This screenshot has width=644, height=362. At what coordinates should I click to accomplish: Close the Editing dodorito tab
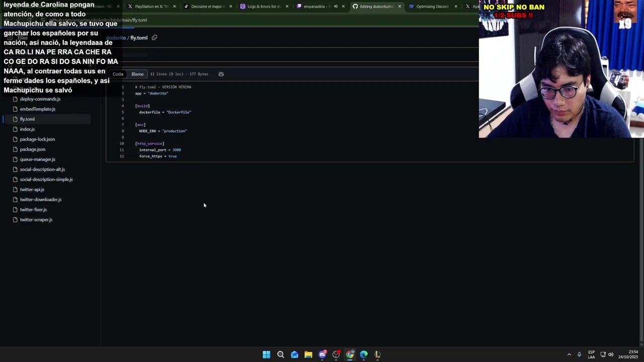[x=399, y=7]
